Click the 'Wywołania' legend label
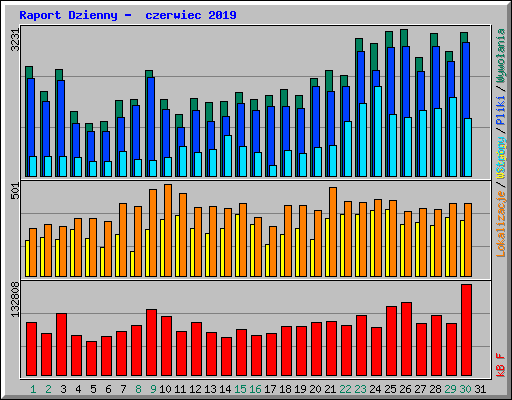This screenshot has height=400, width=512. click(x=501, y=56)
